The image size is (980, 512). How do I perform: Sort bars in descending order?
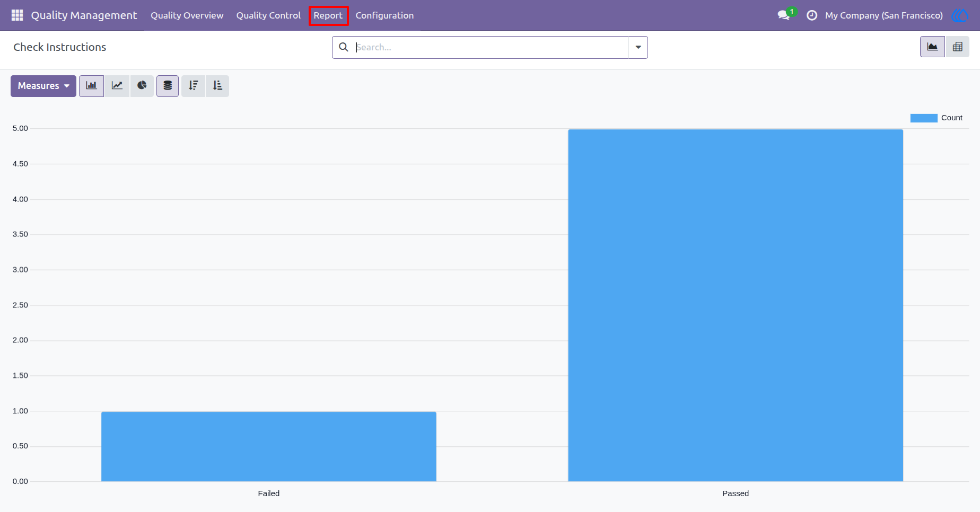pyautogui.click(x=193, y=86)
